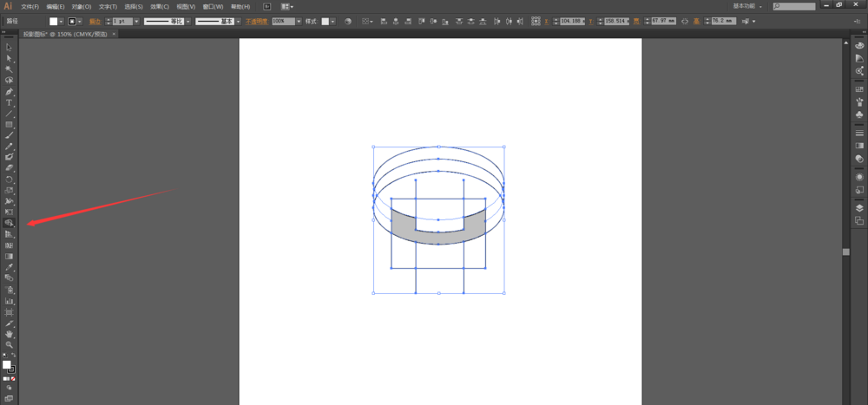Pick the Shape Builder tool
Image resolution: width=868 pixels, height=405 pixels.
coord(9,223)
